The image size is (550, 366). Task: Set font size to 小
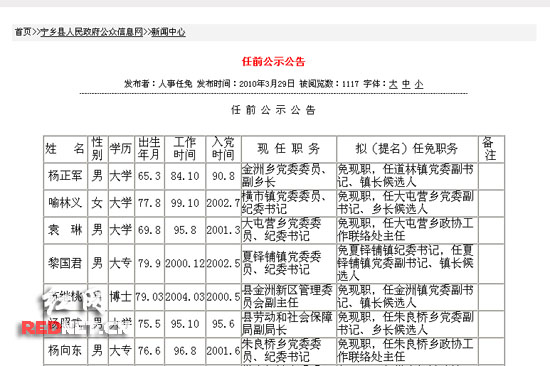pos(419,84)
